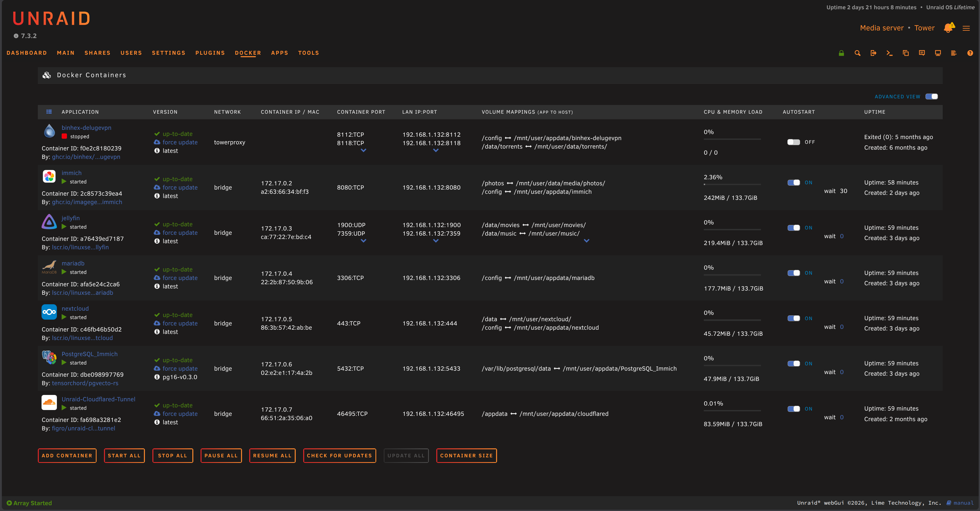Click the PostgreSQL_Immich container icon

pos(49,357)
